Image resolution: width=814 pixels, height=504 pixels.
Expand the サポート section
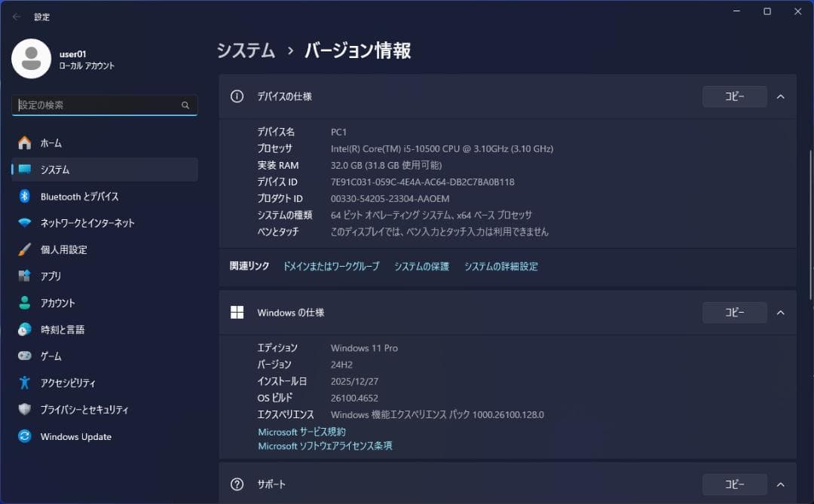[780, 484]
